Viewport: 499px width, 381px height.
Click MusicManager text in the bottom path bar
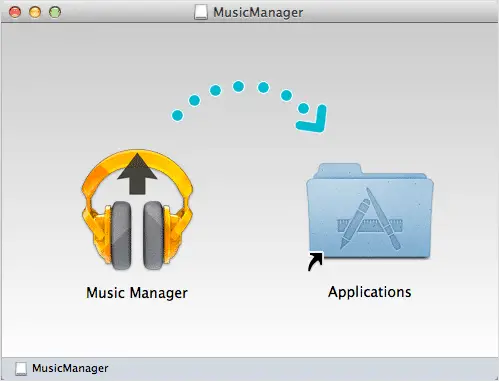pyautogui.click(x=70, y=368)
